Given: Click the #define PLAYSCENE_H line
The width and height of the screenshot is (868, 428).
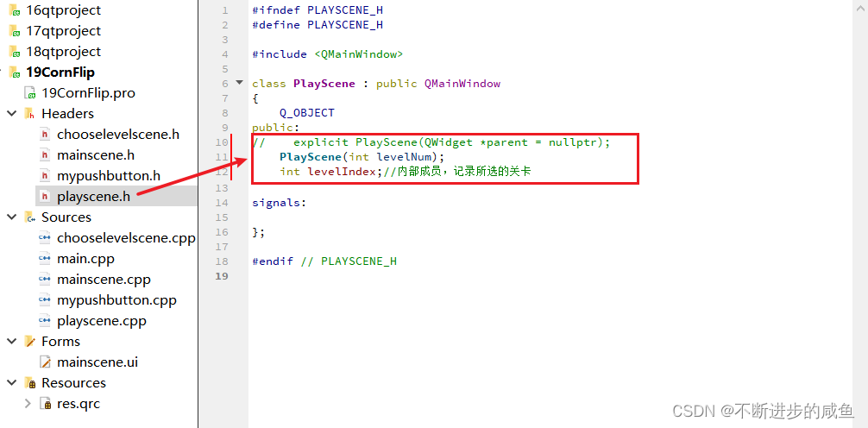Looking at the screenshot, I should point(318,25).
